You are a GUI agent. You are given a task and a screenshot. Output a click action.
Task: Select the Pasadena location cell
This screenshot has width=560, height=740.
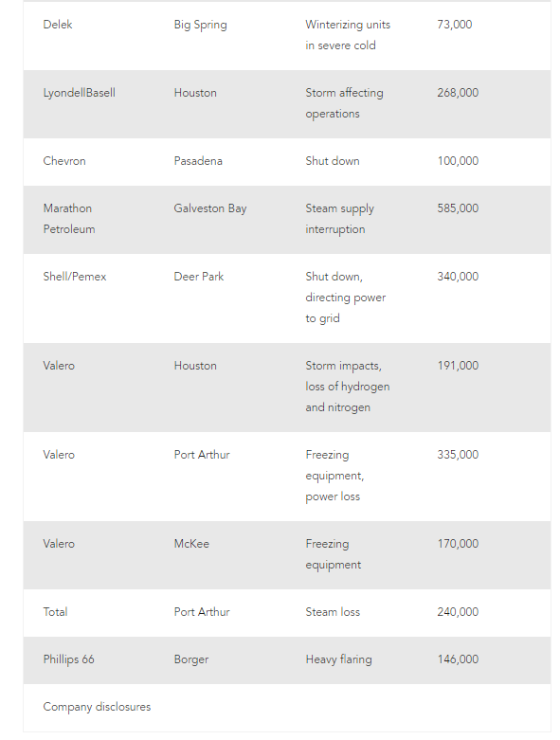[198, 161]
